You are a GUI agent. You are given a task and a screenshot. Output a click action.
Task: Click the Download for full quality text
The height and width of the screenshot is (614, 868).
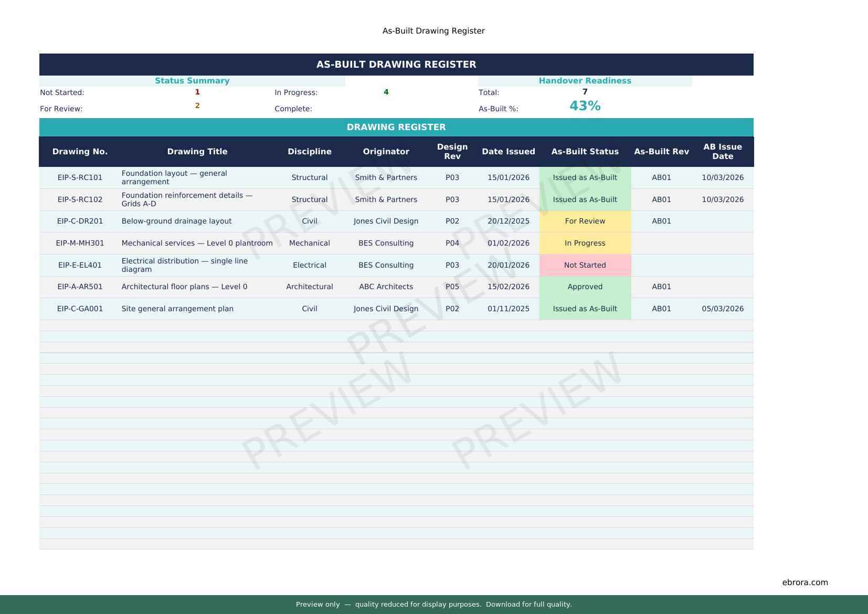[528, 604]
